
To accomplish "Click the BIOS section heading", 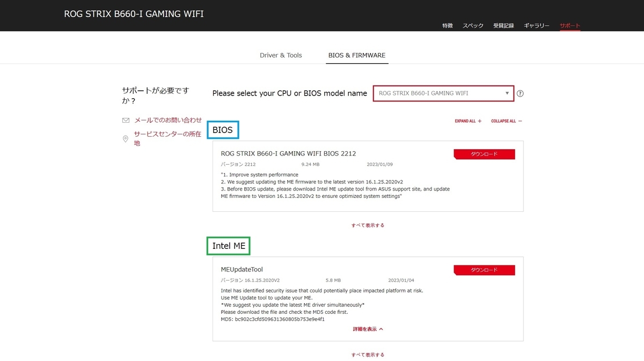I will pyautogui.click(x=223, y=130).
